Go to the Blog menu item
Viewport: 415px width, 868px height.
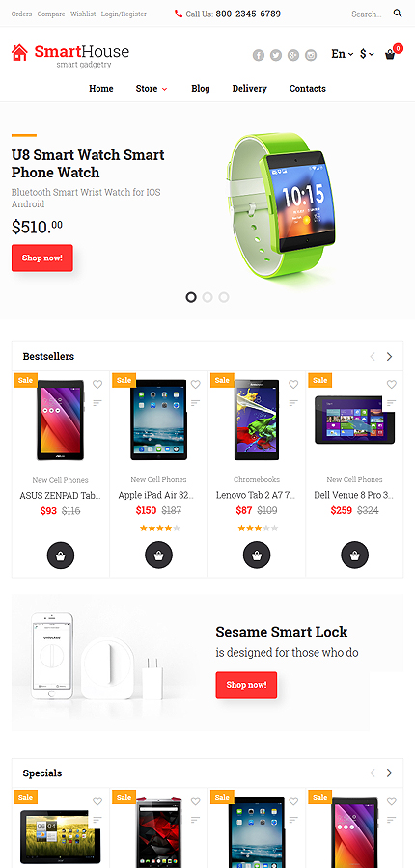[x=201, y=89]
